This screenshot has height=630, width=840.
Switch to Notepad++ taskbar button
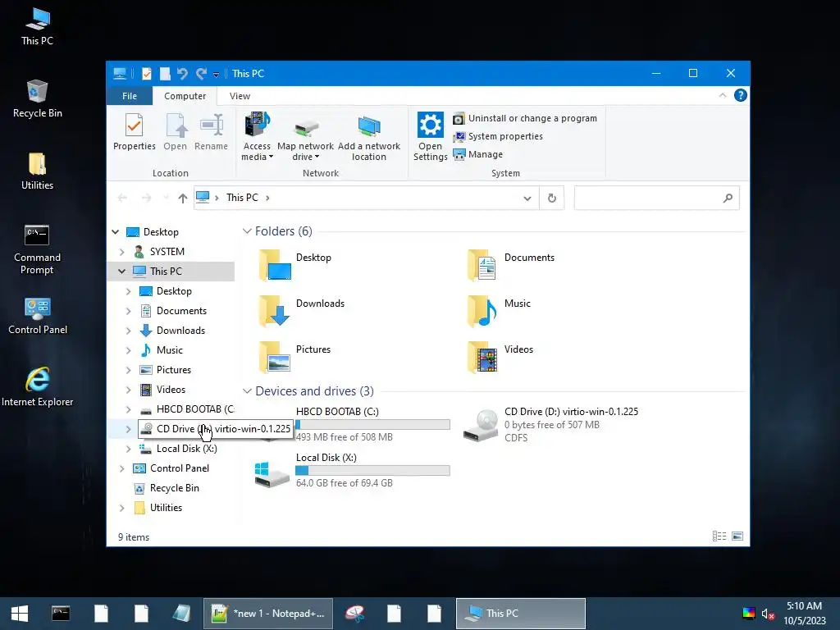[x=268, y=614]
